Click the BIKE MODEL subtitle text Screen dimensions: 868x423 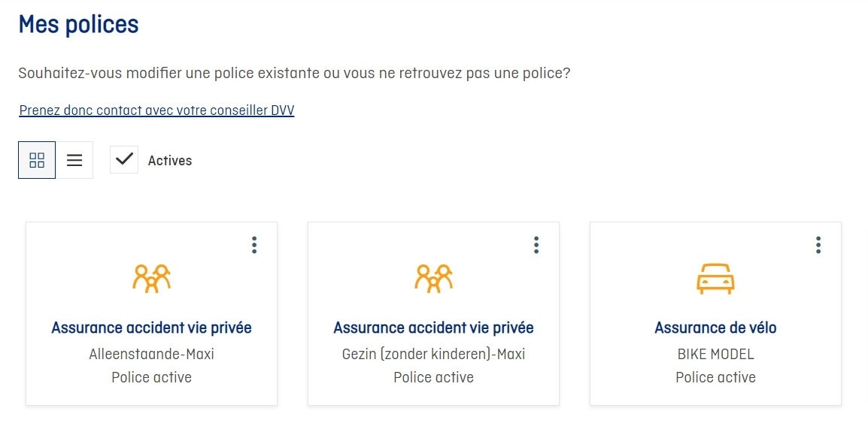point(715,353)
